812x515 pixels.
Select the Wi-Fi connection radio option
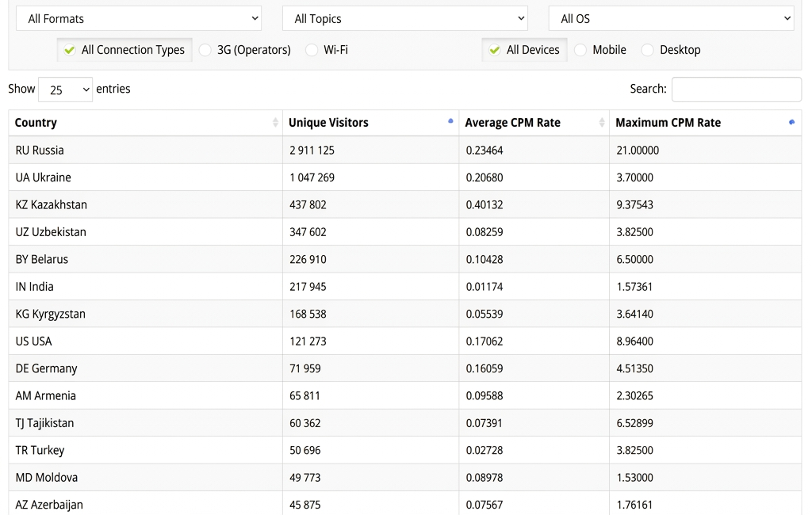click(x=327, y=50)
